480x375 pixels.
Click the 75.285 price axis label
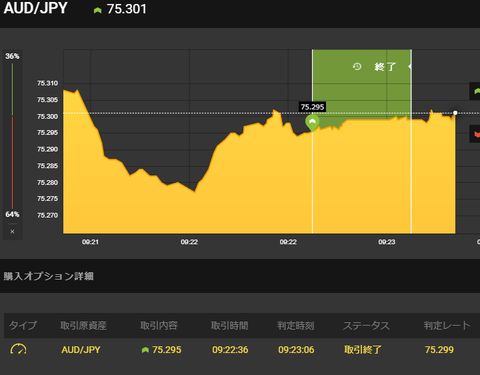(x=47, y=166)
